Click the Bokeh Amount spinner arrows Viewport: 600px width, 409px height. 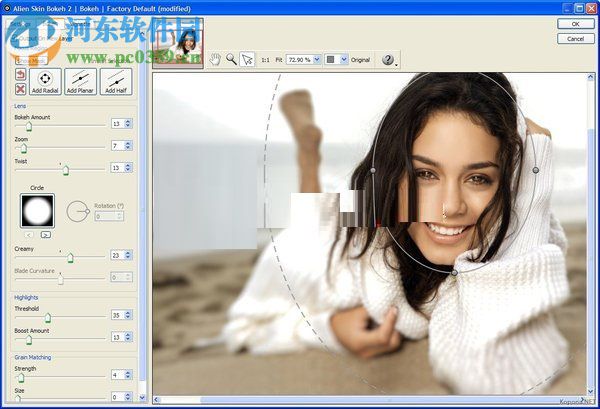tap(128, 124)
